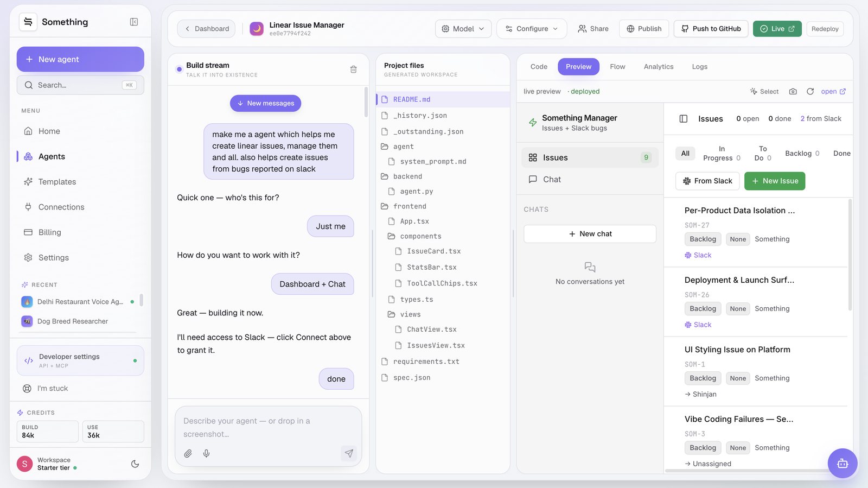Open preview in new window link
The width and height of the screenshot is (868, 488).
(x=833, y=91)
